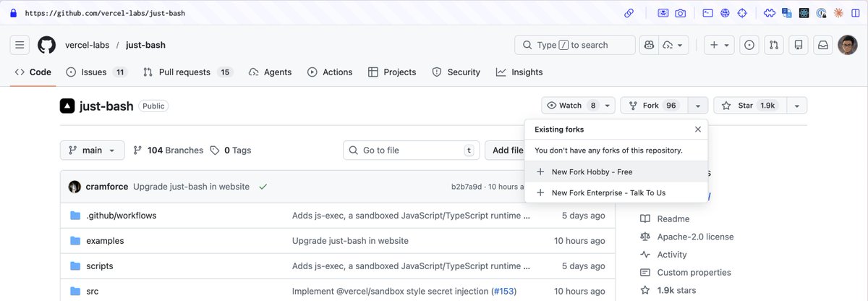868x301 pixels.
Task: Open the Apache-2.0 license sidebar link
Action: point(687,237)
